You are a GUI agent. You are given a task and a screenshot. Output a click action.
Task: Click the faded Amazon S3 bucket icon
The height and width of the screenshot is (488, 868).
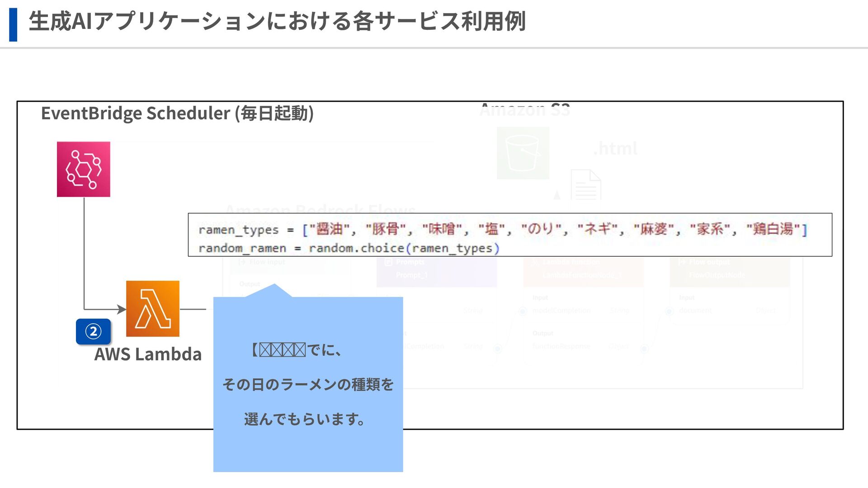523,153
